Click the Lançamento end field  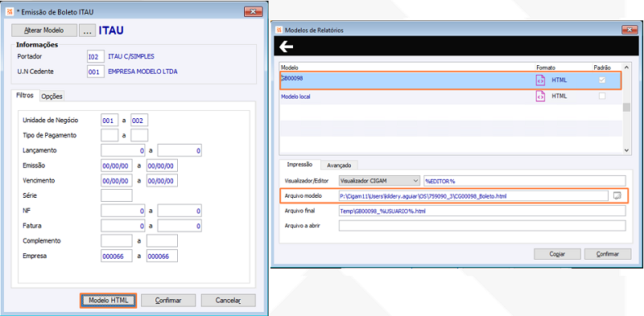coord(180,150)
